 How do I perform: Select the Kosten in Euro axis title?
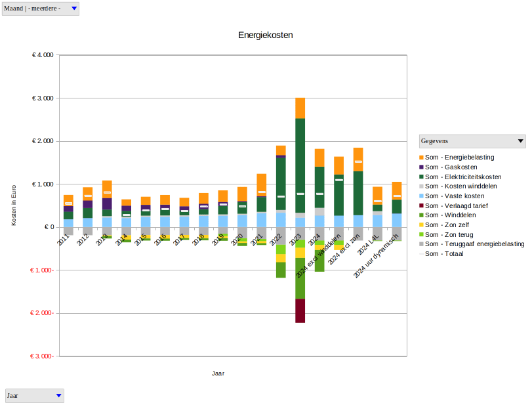tap(14, 205)
